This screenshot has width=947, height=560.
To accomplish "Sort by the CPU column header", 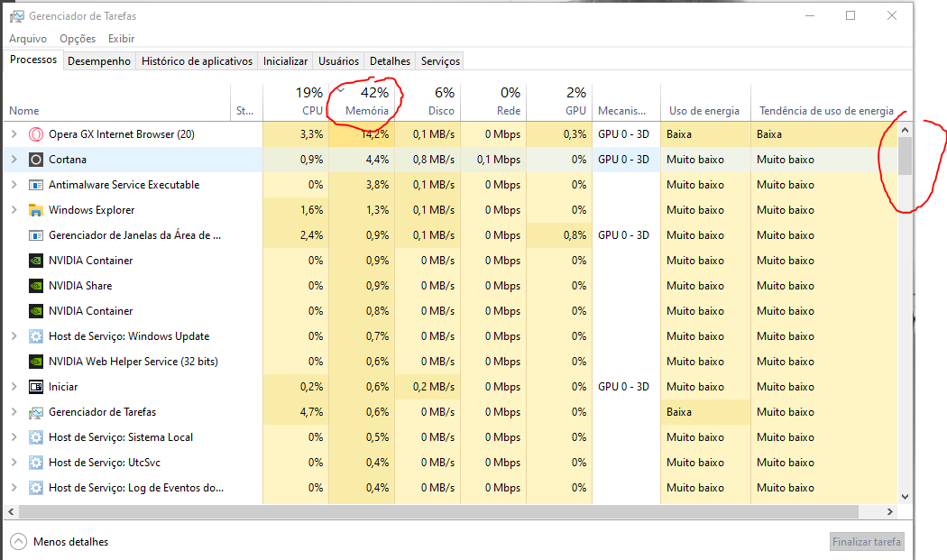I will (296, 102).
